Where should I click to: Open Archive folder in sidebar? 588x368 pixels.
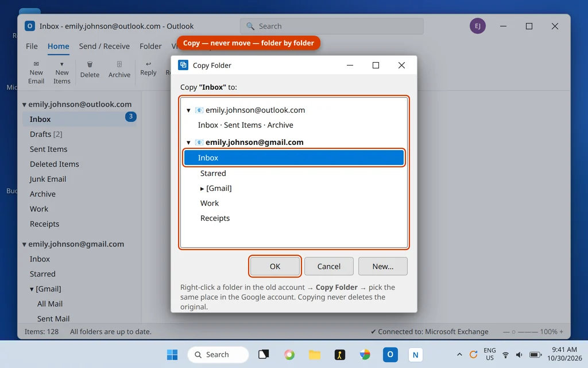pyautogui.click(x=42, y=194)
